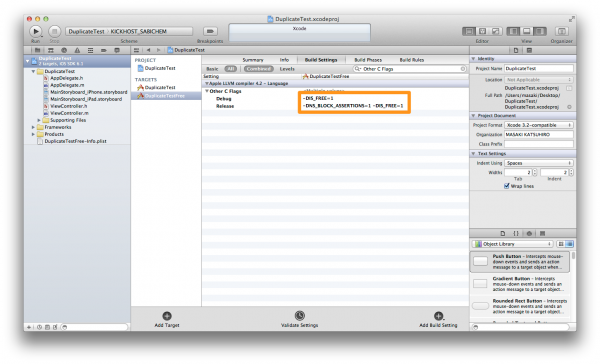Open the DuplicateTest scheme selector
Image resolution: width=600 pixels, height=364 pixels.
tap(129, 31)
